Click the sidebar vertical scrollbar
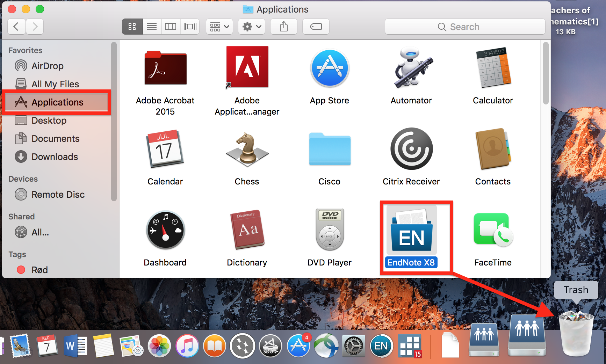 click(x=114, y=122)
